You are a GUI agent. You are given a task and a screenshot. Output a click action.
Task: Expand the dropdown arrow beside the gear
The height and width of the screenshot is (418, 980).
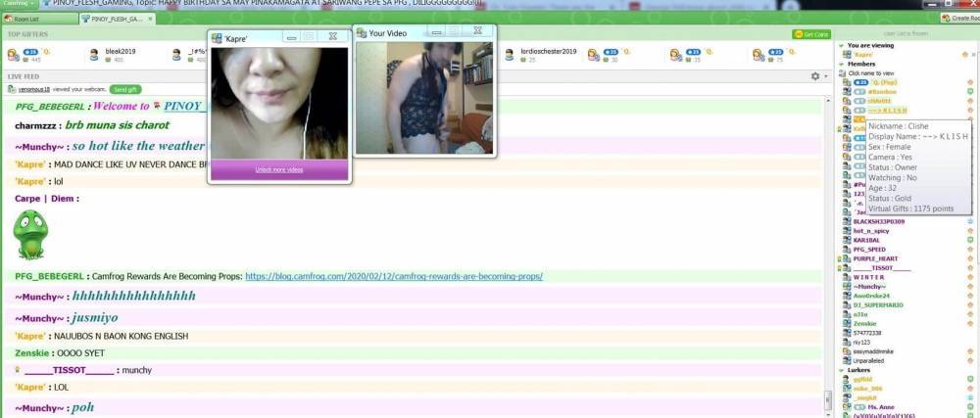pyautogui.click(x=825, y=76)
